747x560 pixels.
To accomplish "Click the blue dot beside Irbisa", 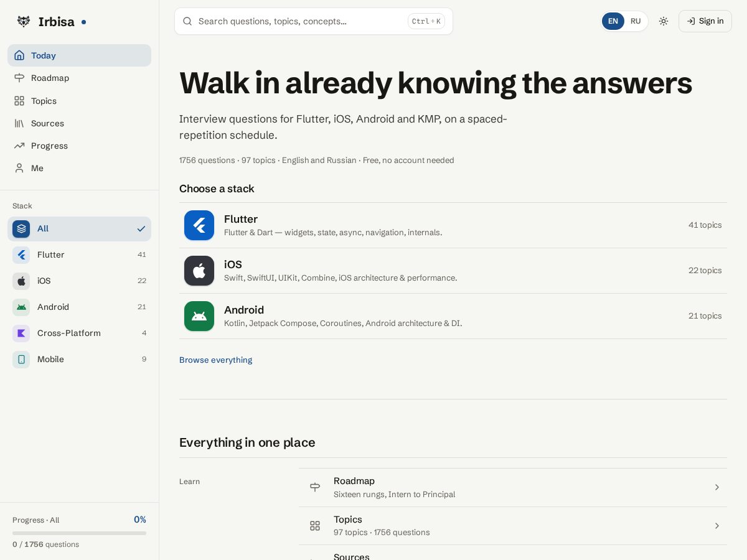I will pyautogui.click(x=83, y=22).
